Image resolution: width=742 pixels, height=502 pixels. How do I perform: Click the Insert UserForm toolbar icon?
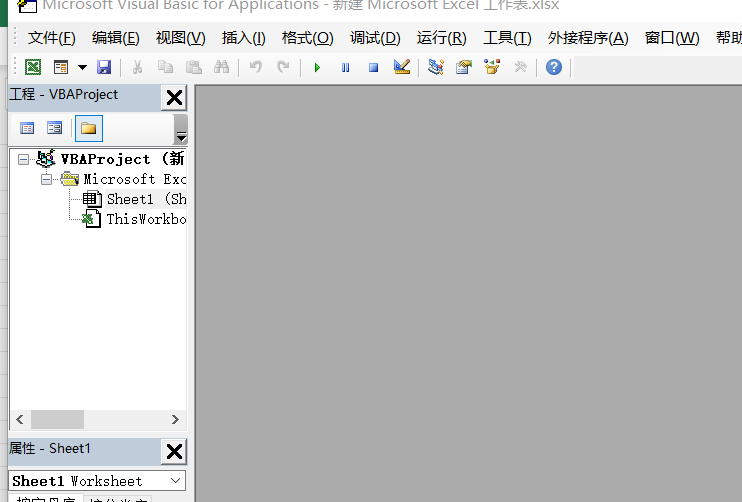[61, 67]
